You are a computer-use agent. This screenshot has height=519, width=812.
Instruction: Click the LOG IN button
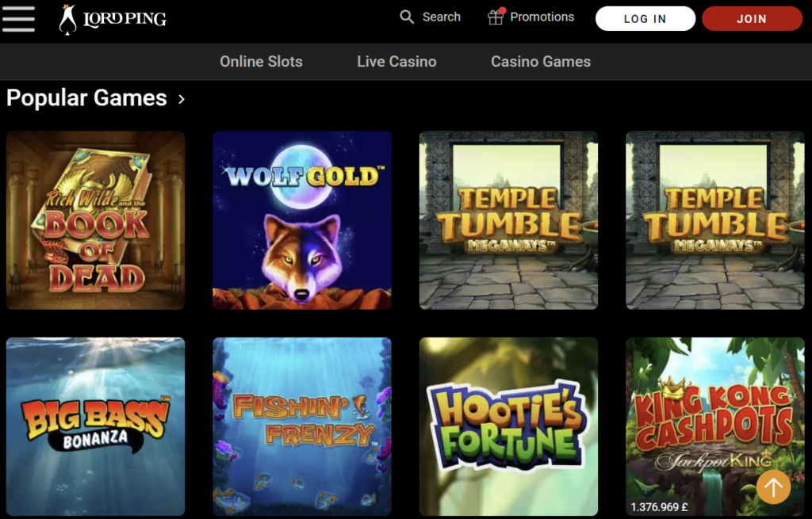(645, 19)
